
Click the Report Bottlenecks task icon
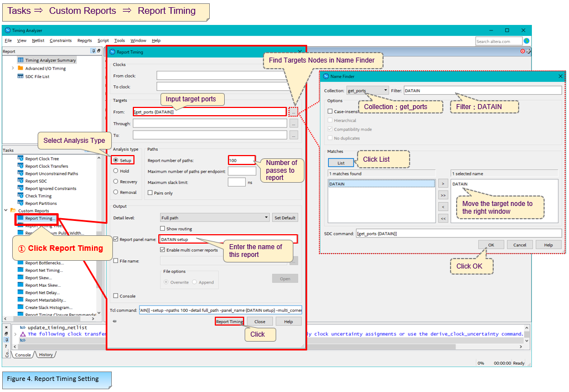tap(20, 263)
